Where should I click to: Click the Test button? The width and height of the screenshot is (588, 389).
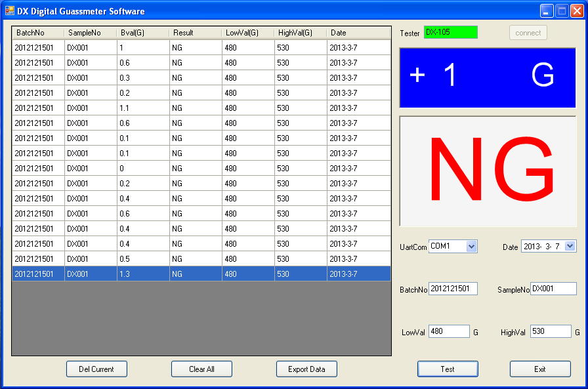pos(448,369)
